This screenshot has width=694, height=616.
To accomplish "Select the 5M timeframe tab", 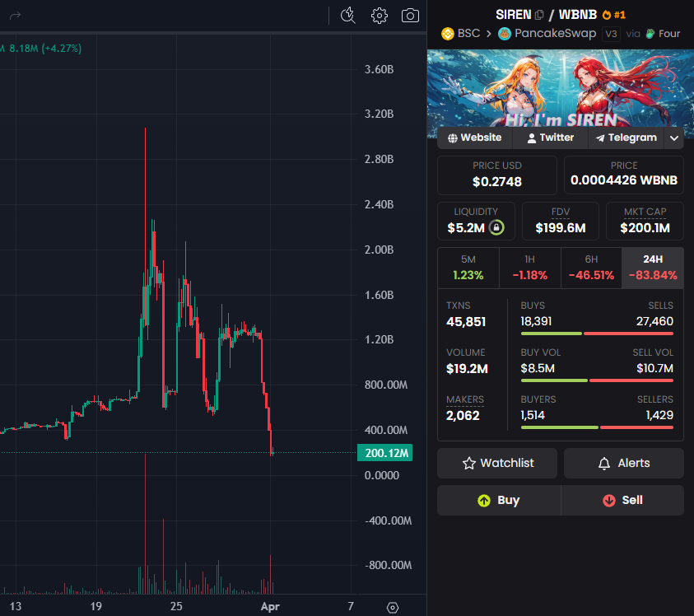I will (x=468, y=268).
